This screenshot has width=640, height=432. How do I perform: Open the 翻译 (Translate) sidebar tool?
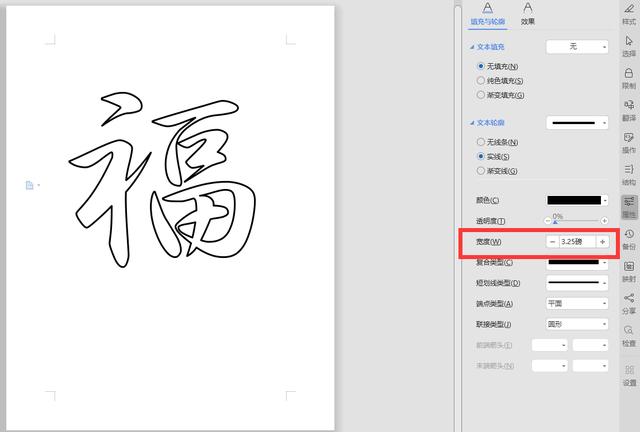pyautogui.click(x=629, y=108)
